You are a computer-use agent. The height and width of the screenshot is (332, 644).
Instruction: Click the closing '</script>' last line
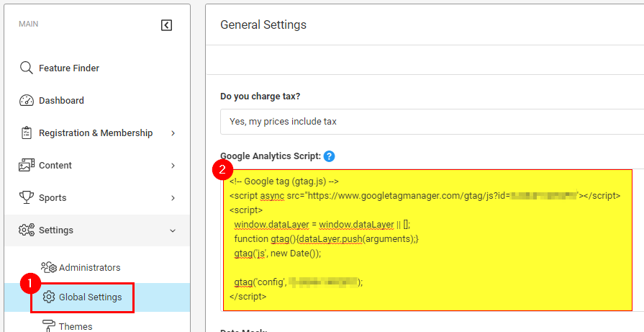pyautogui.click(x=248, y=296)
